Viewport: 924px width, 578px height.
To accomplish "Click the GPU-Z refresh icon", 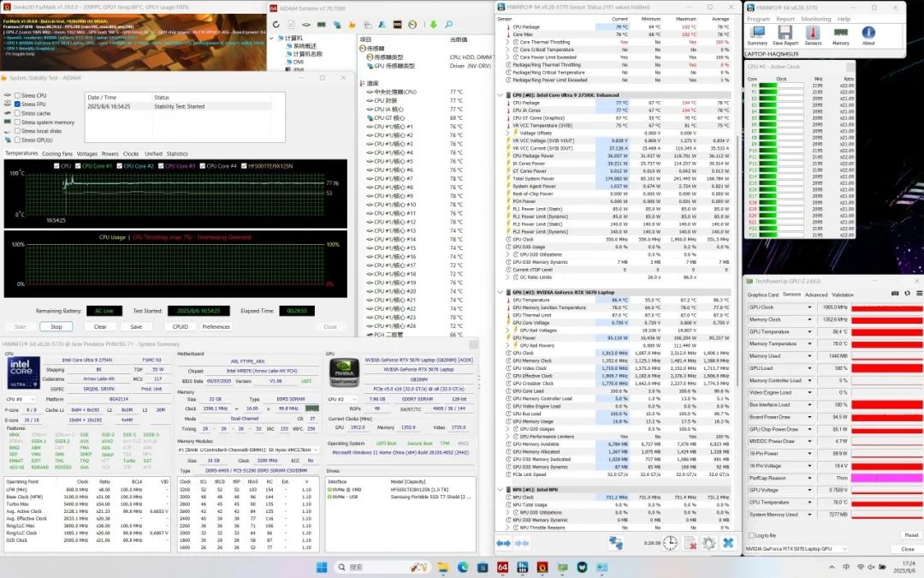I will click(907, 293).
